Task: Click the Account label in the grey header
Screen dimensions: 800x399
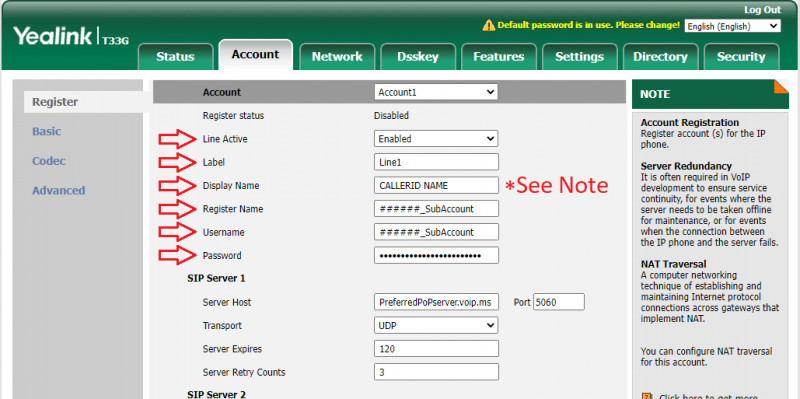Action: (x=221, y=92)
